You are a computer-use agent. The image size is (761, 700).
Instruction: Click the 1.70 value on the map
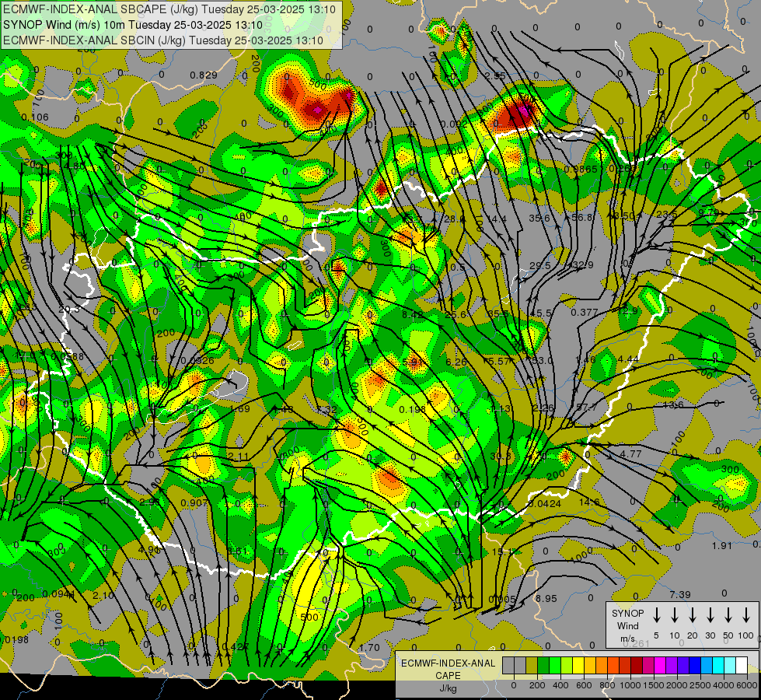point(369,647)
